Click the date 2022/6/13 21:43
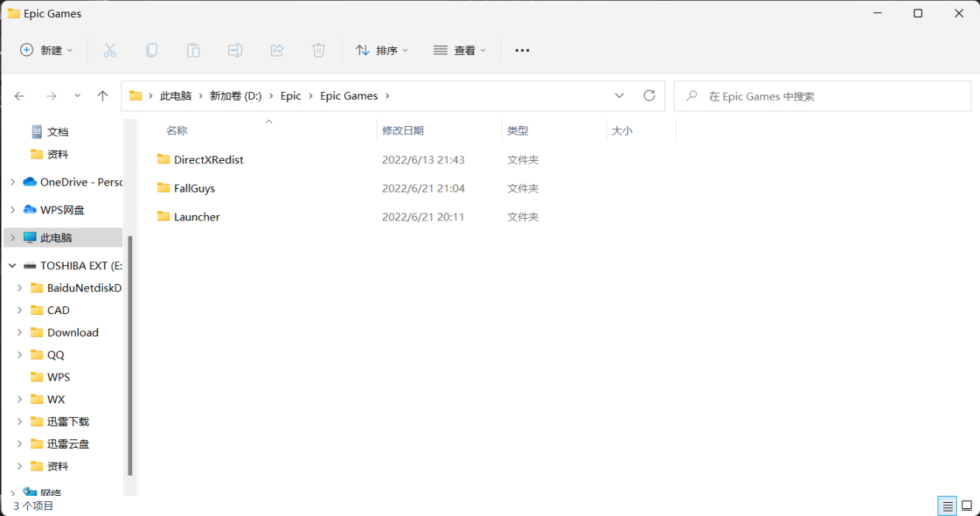This screenshot has width=980, height=516. [x=423, y=160]
